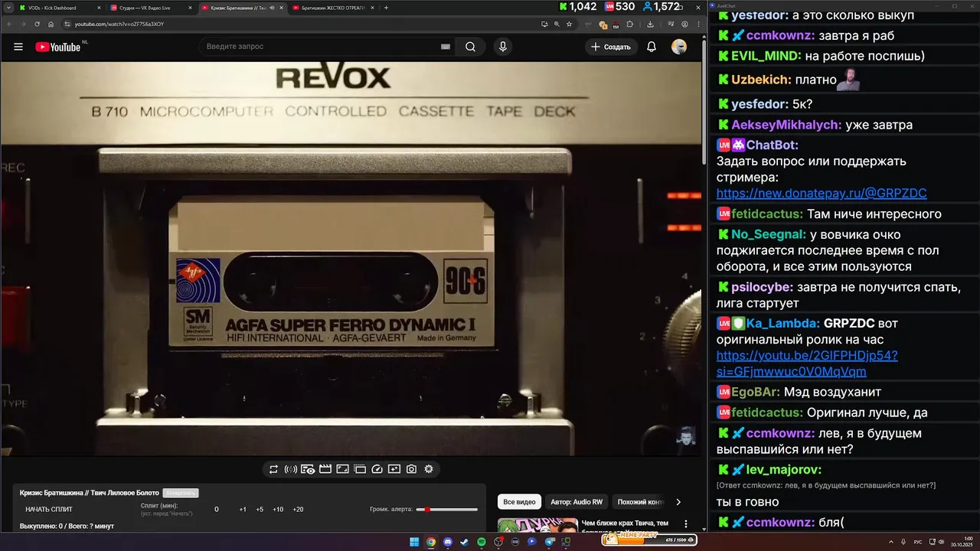The width and height of the screenshot is (980, 551).
Task: Reload the page in browser
Action: [37, 24]
